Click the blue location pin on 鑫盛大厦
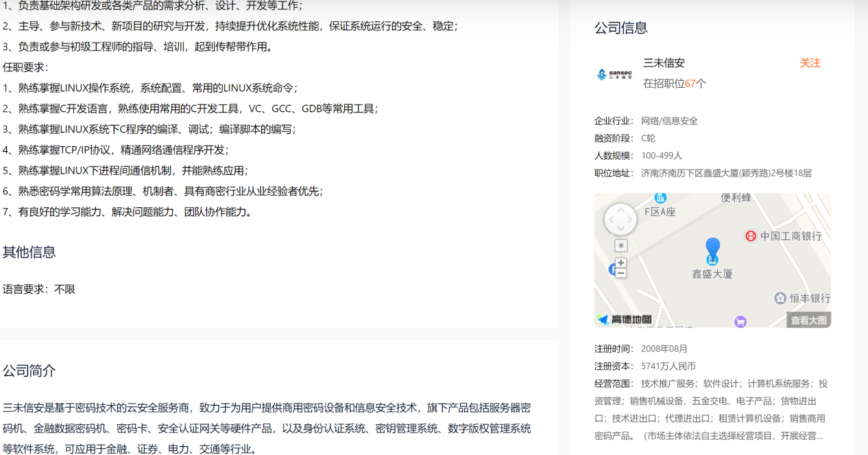Image resolution: width=868 pixels, height=455 pixels. (713, 250)
